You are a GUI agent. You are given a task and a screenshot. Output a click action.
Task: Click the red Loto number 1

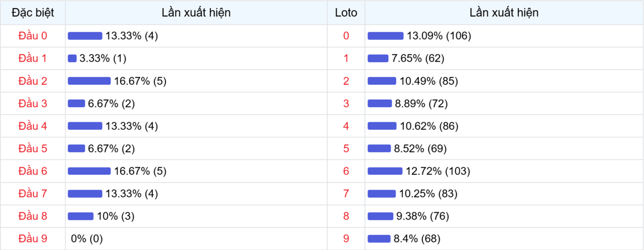pyautogui.click(x=346, y=58)
